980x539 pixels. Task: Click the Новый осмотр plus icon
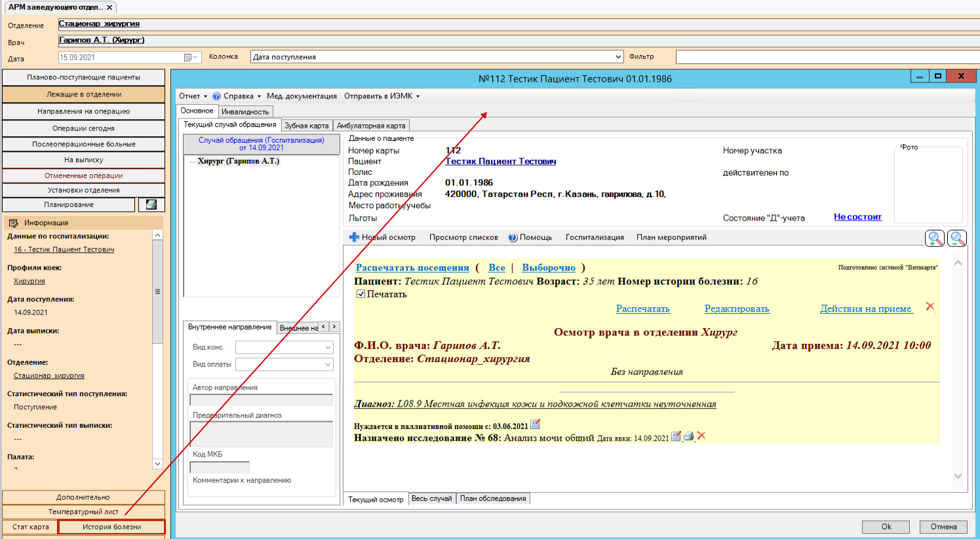[354, 237]
